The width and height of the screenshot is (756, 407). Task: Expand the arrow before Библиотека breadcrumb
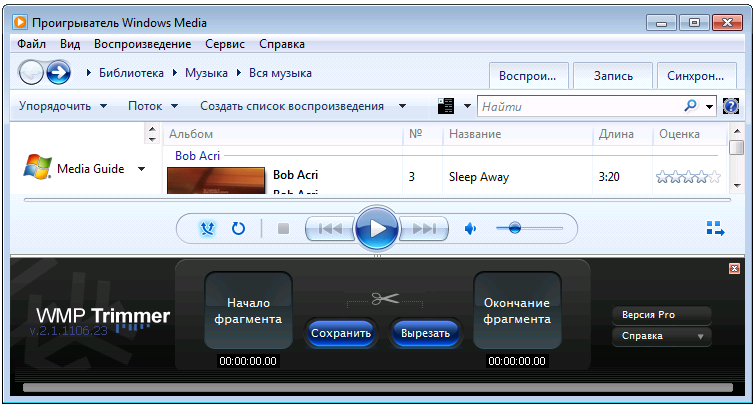click(89, 73)
